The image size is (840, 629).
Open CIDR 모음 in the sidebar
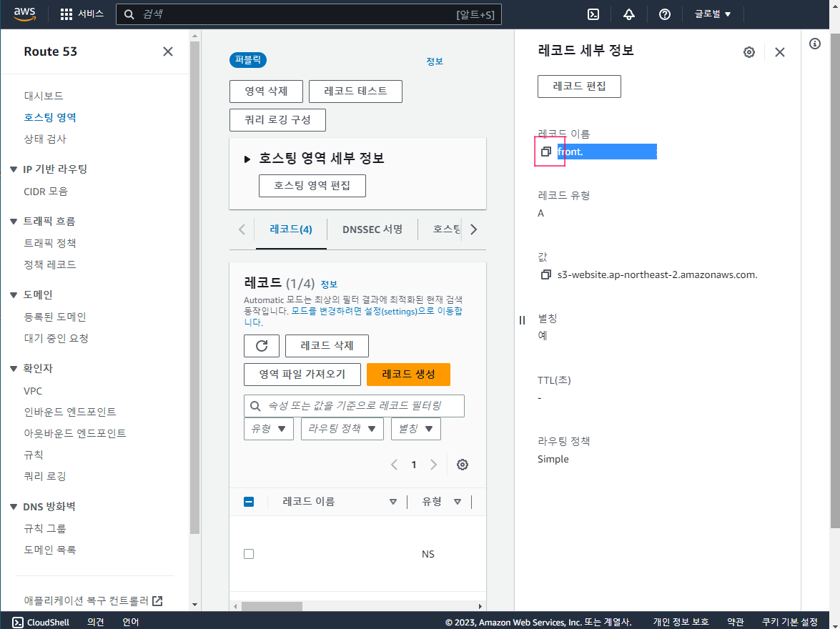tap(46, 192)
